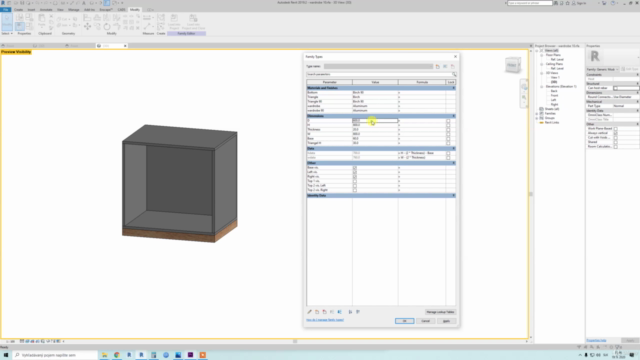Open the Manage ribbon tab
The height and width of the screenshot is (360, 640).
click(x=74, y=9)
